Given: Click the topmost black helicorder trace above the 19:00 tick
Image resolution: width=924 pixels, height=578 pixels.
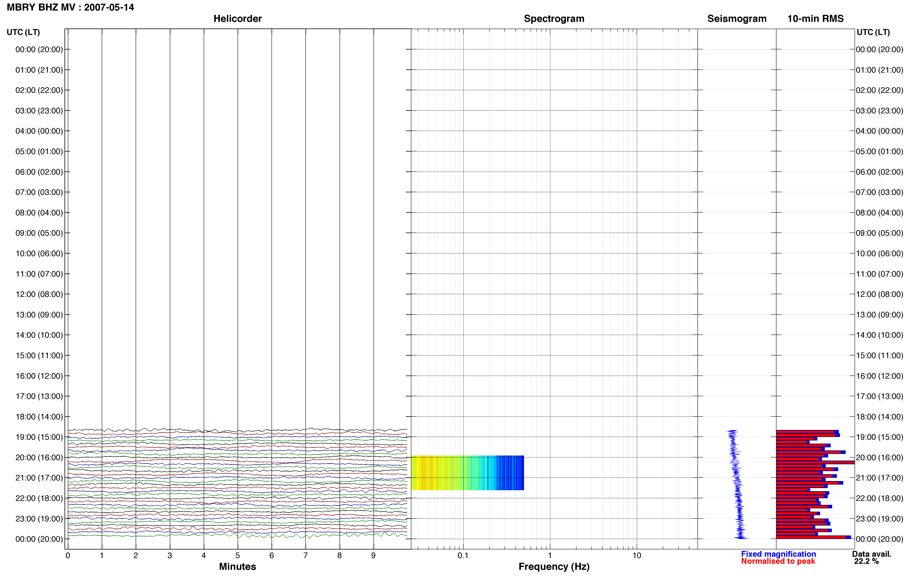Looking at the screenshot, I should 237,431.
